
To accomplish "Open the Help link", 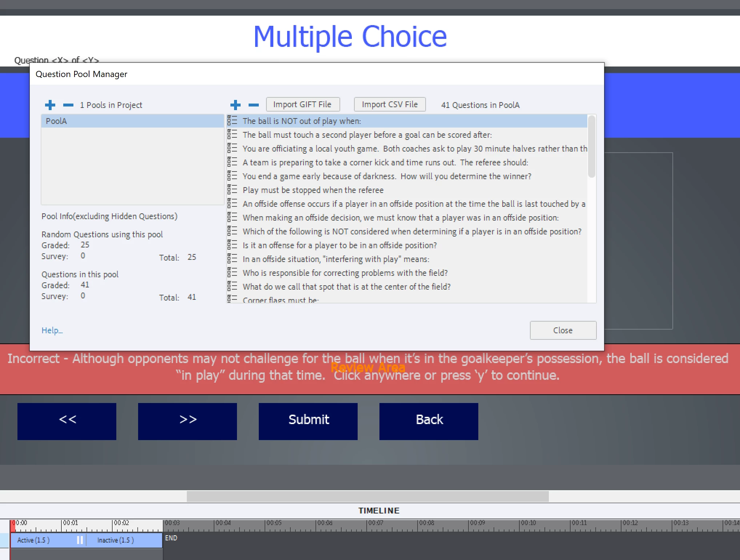I will click(52, 330).
